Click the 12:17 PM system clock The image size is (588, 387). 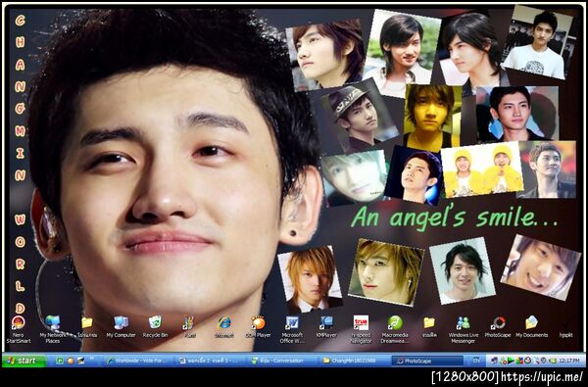tap(568, 361)
